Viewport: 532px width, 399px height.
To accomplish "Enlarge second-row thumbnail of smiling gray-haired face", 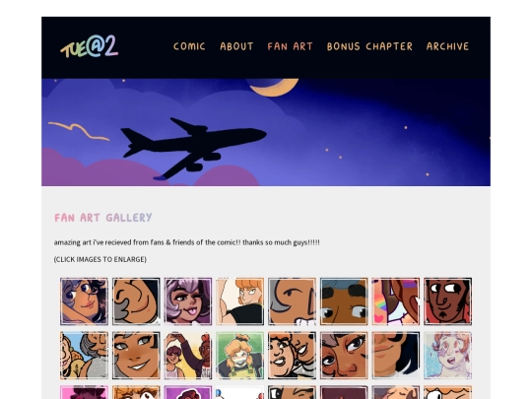I will click(x=136, y=356).
